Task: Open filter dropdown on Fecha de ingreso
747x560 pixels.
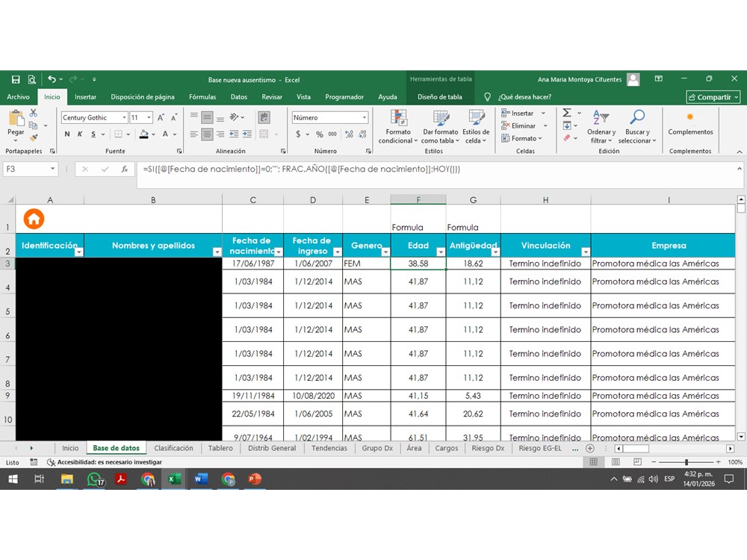Action: pyautogui.click(x=338, y=252)
